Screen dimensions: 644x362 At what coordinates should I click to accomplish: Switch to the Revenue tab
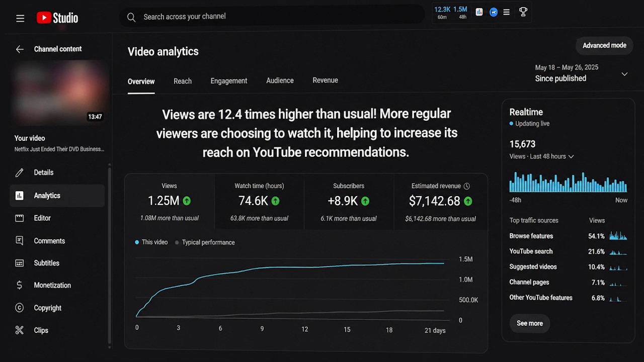[325, 80]
